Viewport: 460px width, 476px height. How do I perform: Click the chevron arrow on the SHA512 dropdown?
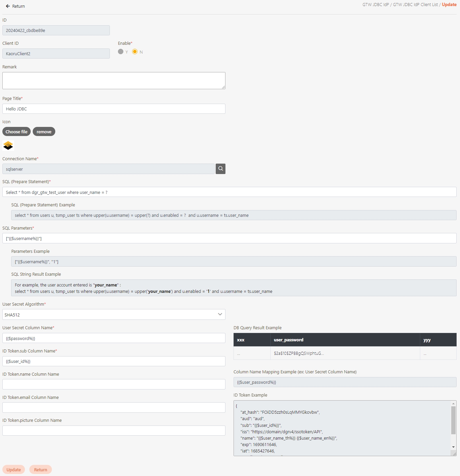220,314
